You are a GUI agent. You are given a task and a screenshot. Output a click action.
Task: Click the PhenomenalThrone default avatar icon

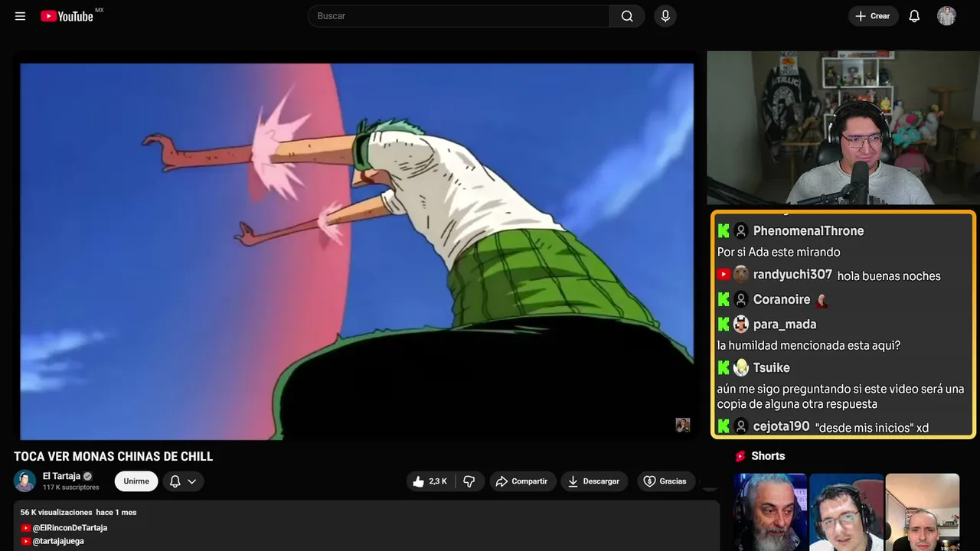pyautogui.click(x=740, y=230)
